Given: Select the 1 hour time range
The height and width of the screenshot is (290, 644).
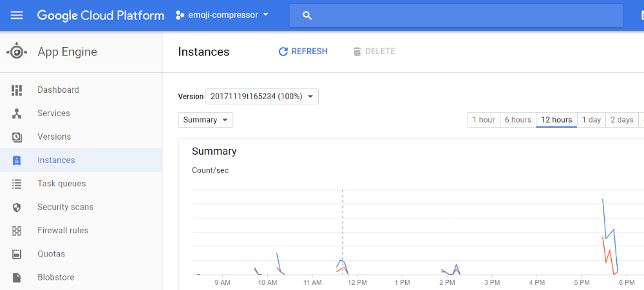Looking at the screenshot, I should tap(484, 120).
